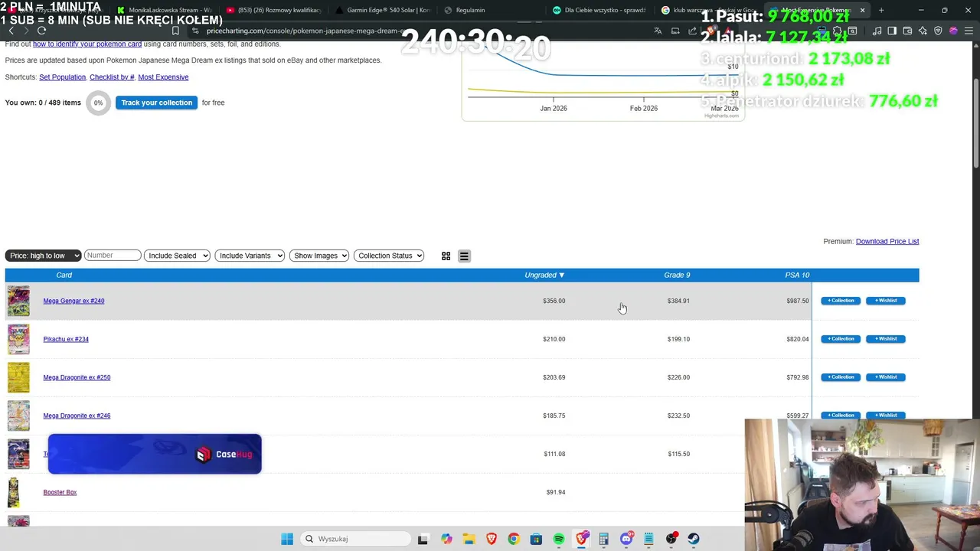
Task: Add Mega Gengar ex to Wishlist
Action: pos(886,301)
